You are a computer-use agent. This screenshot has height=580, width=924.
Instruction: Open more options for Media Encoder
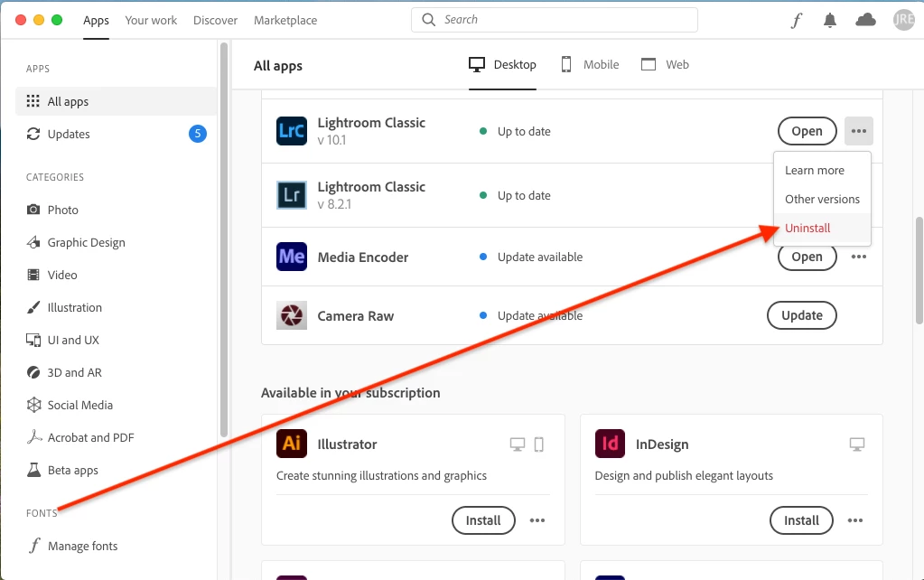pos(859,257)
